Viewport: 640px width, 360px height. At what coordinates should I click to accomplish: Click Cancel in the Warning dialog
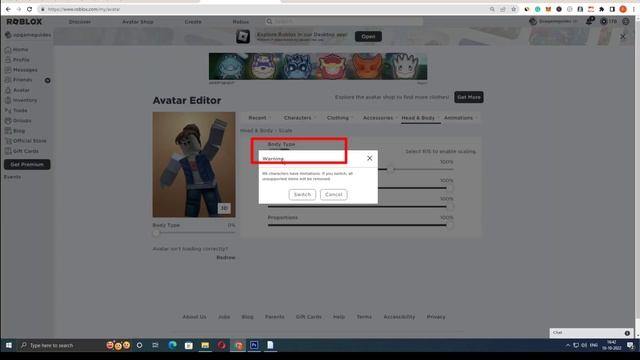[333, 195]
